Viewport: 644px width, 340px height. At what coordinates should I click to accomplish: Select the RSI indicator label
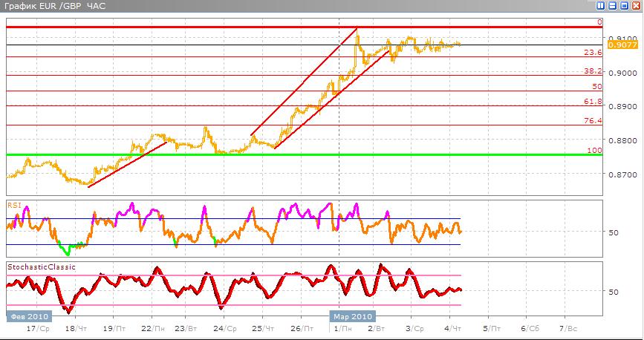14,205
